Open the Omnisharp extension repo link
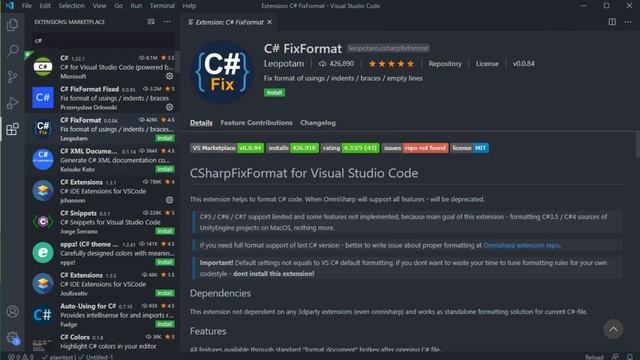This screenshot has height=360, width=640. coord(521,245)
